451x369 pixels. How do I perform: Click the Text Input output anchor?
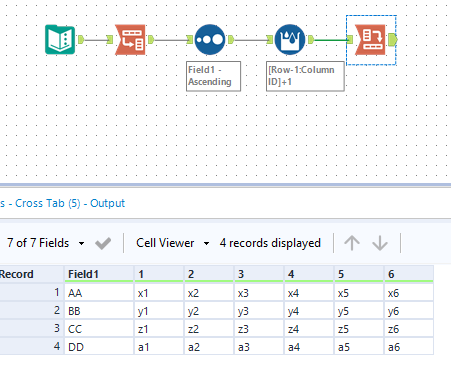(x=81, y=40)
